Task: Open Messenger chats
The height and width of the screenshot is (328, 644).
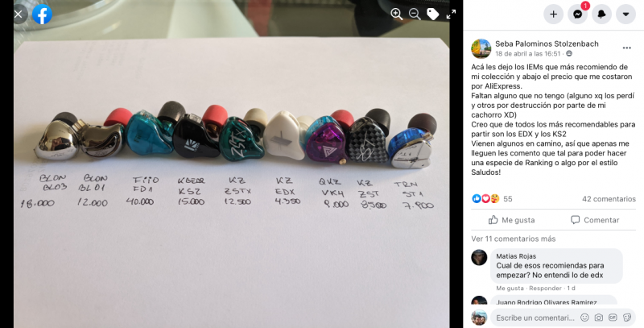Action: [x=577, y=15]
